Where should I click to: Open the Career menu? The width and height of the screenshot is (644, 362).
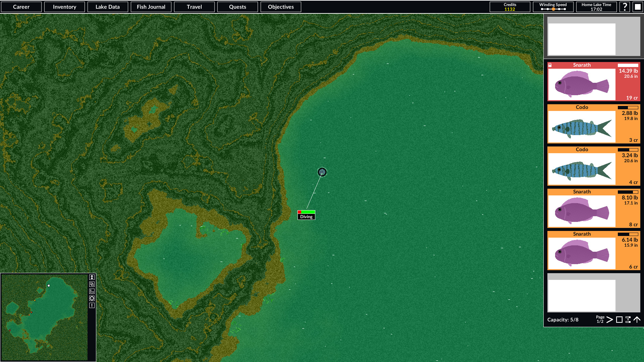point(21,7)
